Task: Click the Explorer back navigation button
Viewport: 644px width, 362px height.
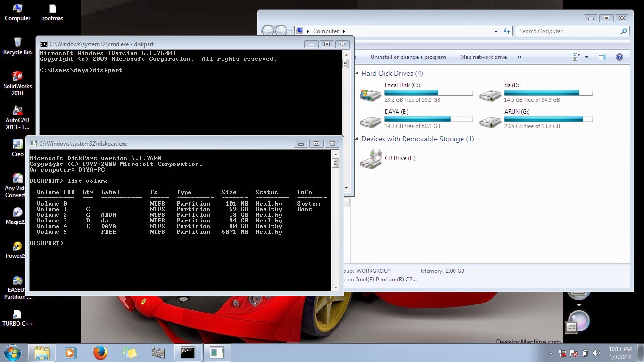Action: 268,31
